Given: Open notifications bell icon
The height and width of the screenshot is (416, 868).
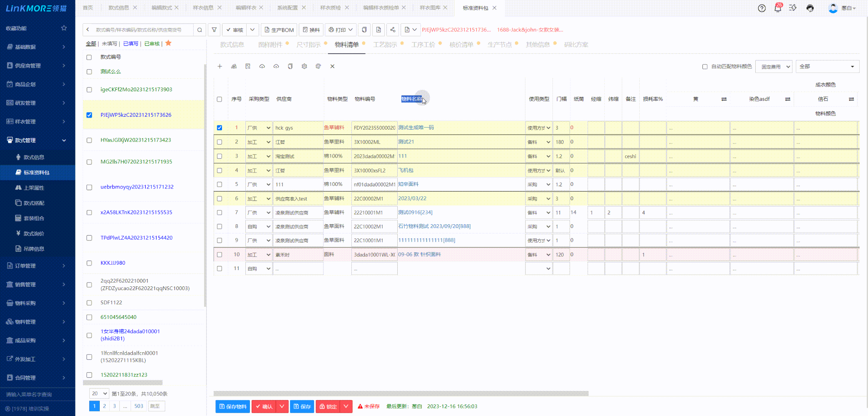Looking at the screenshot, I should pos(777,8).
